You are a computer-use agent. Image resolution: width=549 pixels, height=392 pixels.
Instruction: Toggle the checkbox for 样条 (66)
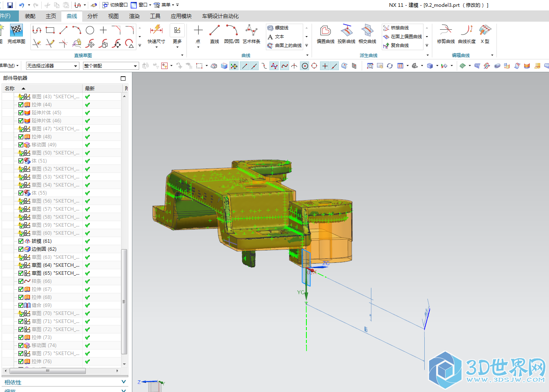pyautogui.click(x=21, y=281)
